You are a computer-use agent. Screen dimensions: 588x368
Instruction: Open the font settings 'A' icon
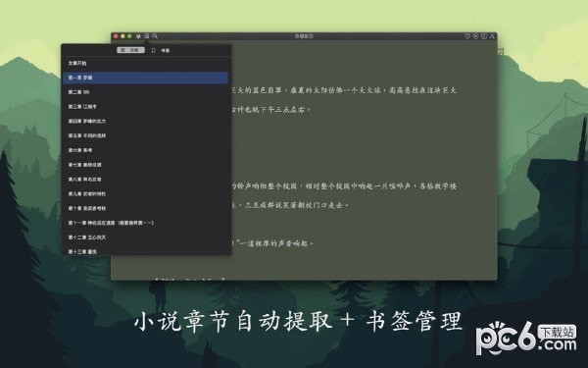click(492, 36)
